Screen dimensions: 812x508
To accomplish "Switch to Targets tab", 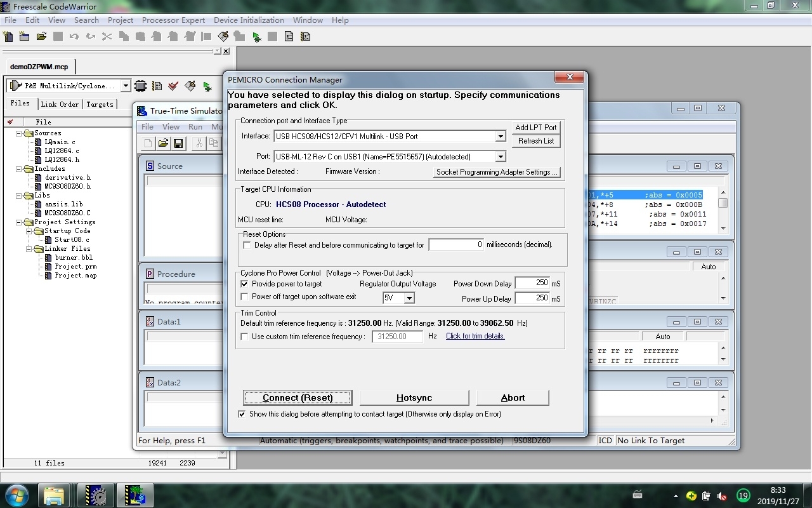I will [x=100, y=104].
